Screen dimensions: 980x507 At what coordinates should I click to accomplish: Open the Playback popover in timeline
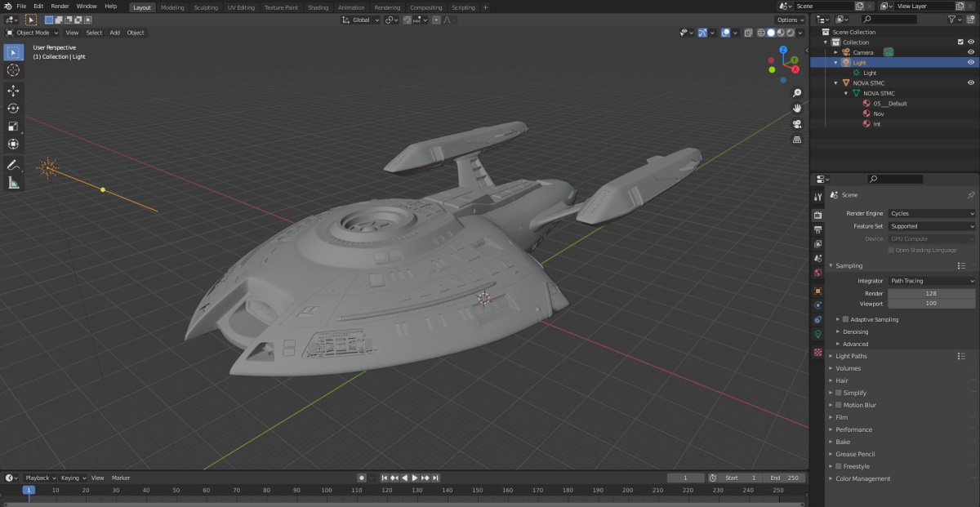(39, 478)
